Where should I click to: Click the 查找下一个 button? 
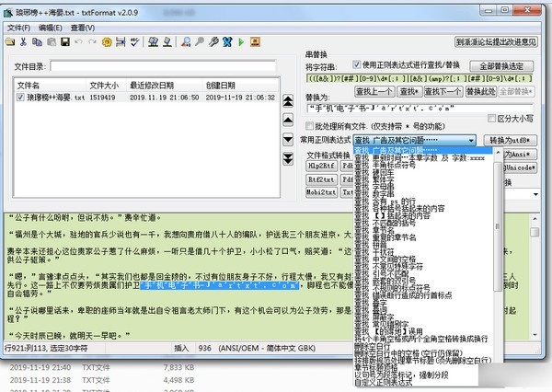443,92
